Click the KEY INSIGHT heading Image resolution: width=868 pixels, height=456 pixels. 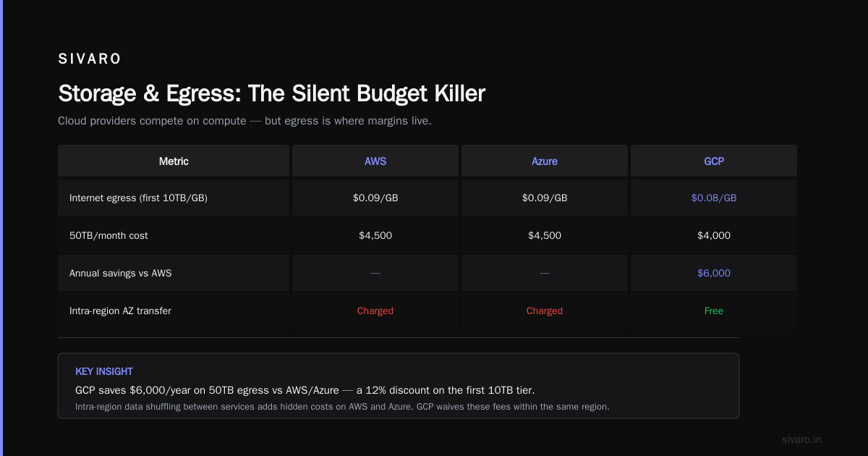click(x=104, y=371)
